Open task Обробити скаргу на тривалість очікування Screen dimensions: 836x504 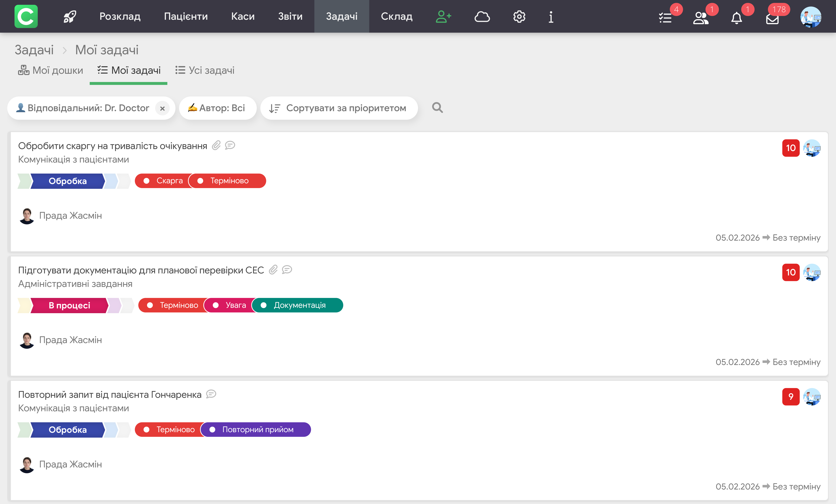pos(112,146)
